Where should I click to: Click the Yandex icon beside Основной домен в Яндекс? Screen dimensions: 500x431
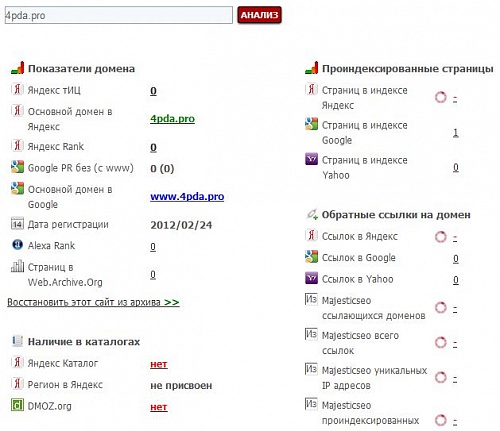(x=17, y=111)
